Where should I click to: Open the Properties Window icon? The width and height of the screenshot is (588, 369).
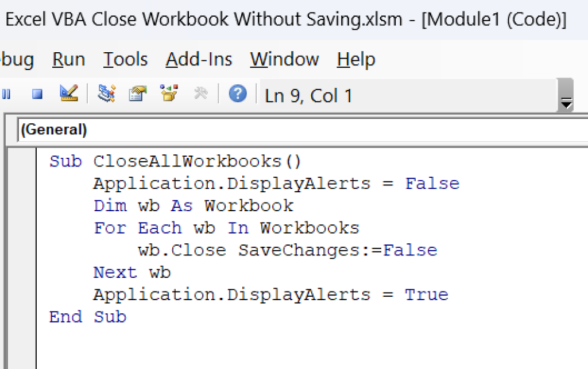tap(137, 93)
